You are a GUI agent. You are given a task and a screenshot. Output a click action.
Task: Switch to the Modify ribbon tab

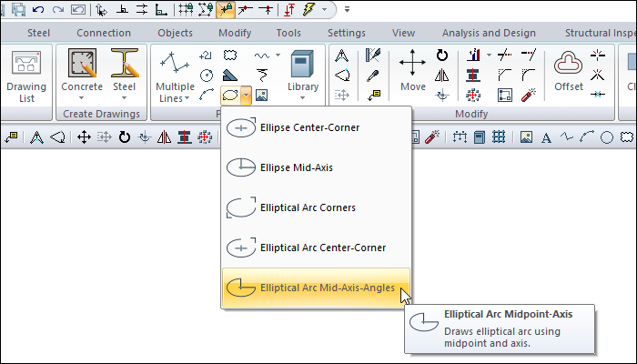[235, 33]
